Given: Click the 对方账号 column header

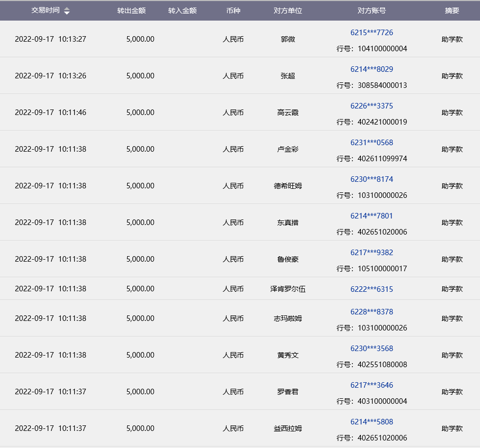Looking at the screenshot, I should (x=371, y=11).
